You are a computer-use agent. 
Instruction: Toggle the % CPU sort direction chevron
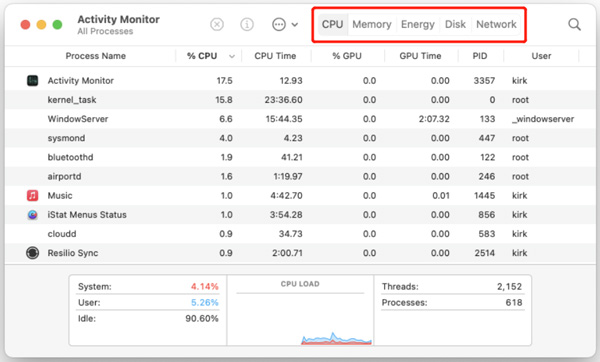[232, 57]
